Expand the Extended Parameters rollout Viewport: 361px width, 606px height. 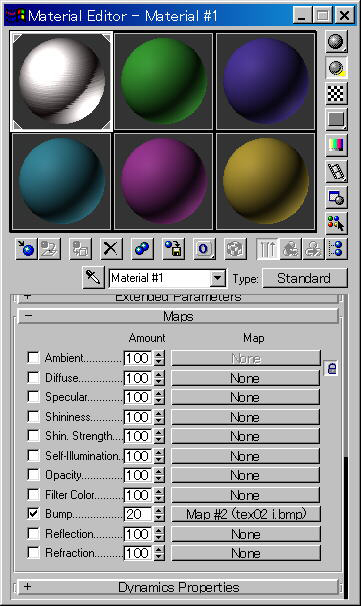point(178,298)
